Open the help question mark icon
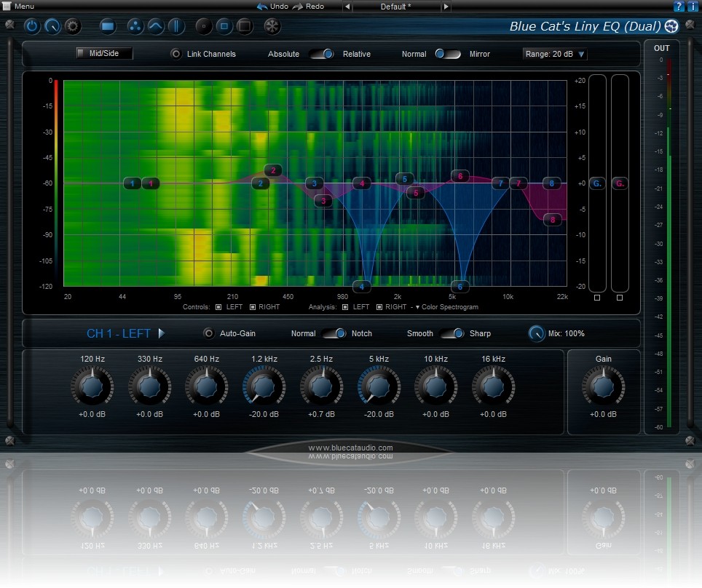This screenshot has height=588, width=702. point(679,7)
